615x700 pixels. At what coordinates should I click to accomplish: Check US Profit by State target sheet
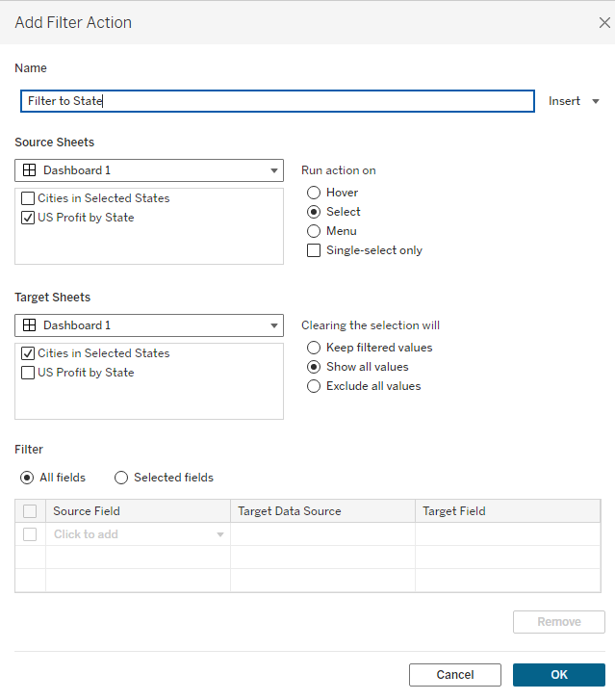[28, 373]
